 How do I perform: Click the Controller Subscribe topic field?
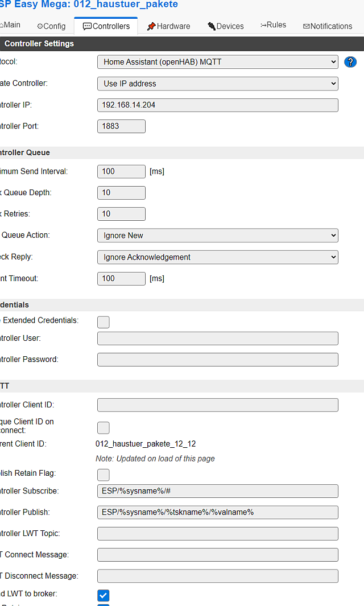tap(218, 491)
